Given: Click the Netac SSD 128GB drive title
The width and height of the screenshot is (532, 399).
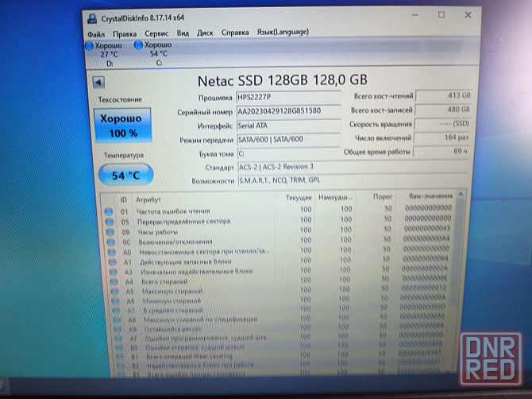Looking at the screenshot, I should pos(283,80).
